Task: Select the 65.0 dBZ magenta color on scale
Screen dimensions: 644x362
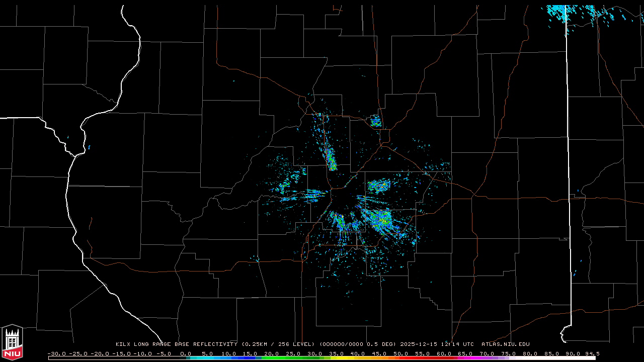Action: pos(464,358)
